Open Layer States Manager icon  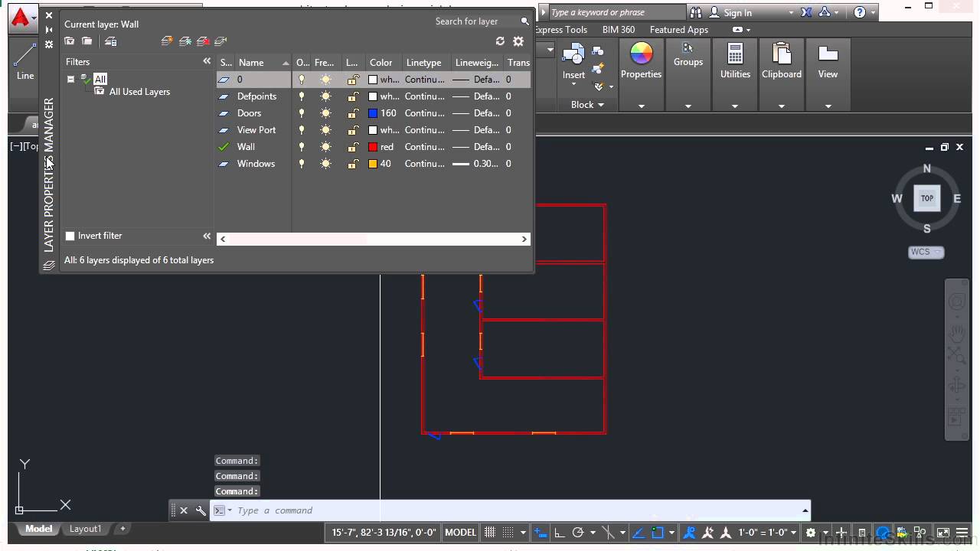pos(111,41)
